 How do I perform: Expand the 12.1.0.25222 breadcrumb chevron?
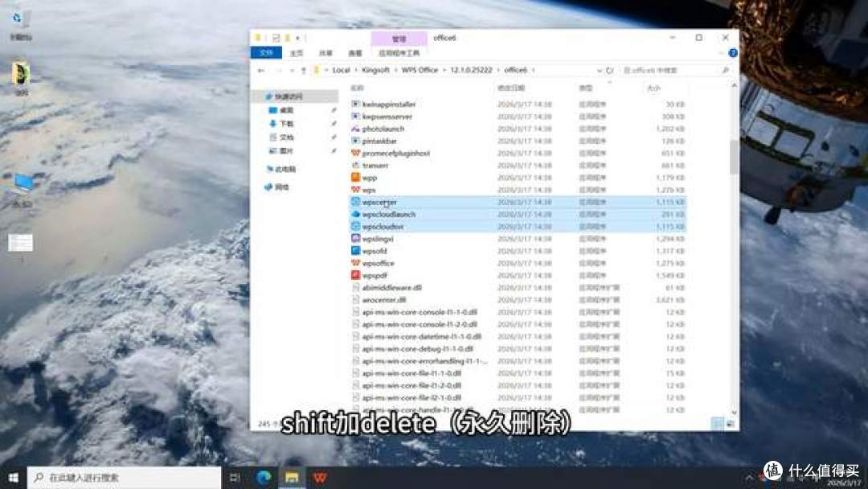[498, 70]
